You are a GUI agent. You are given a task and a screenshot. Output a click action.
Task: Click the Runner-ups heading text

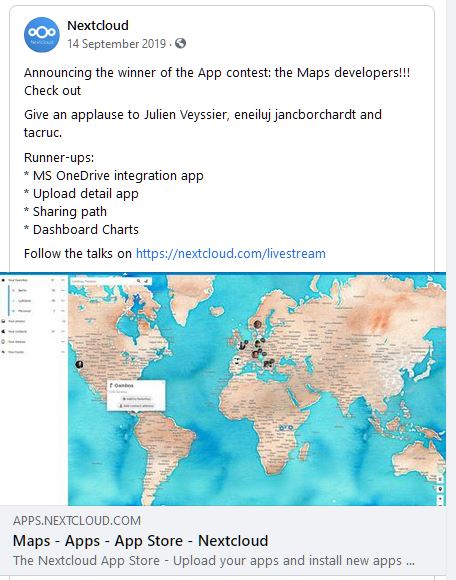tap(59, 158)
